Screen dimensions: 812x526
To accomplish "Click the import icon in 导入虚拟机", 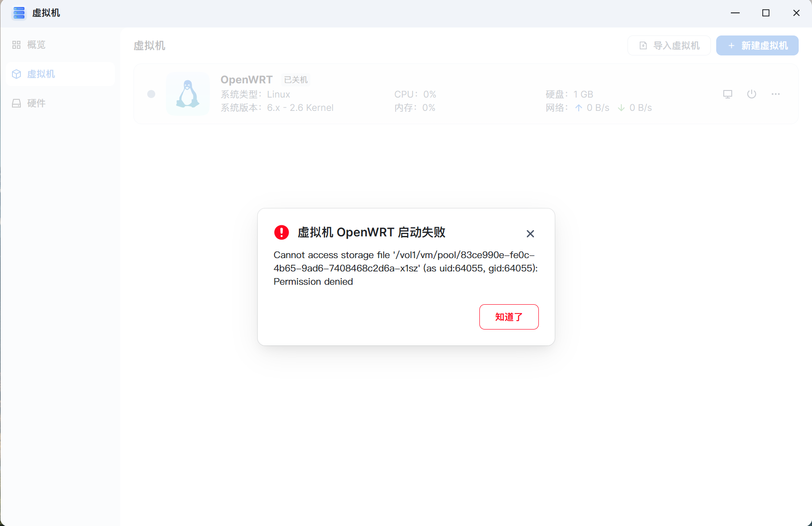I will coord(643,46).
